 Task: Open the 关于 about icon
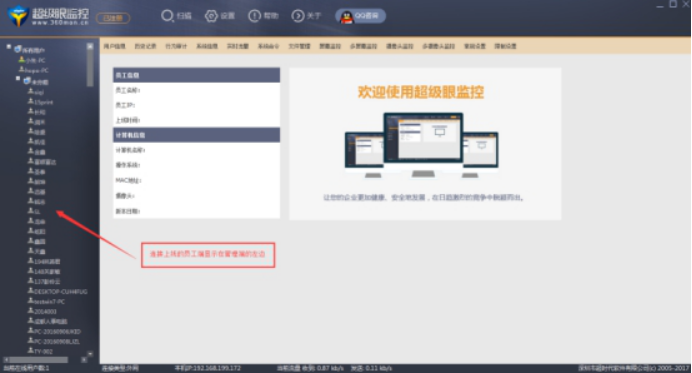(298, 16)
